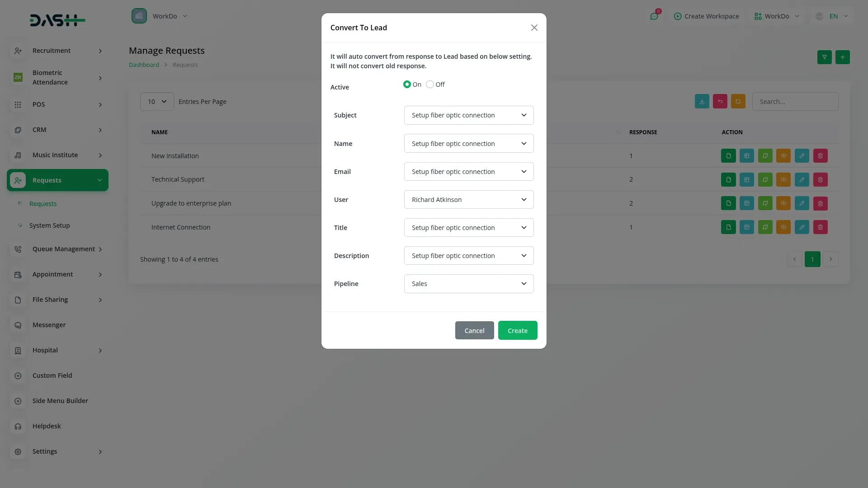Click the export download icon near search
Viewport: 868px width, 488px height.
[702, 102]
